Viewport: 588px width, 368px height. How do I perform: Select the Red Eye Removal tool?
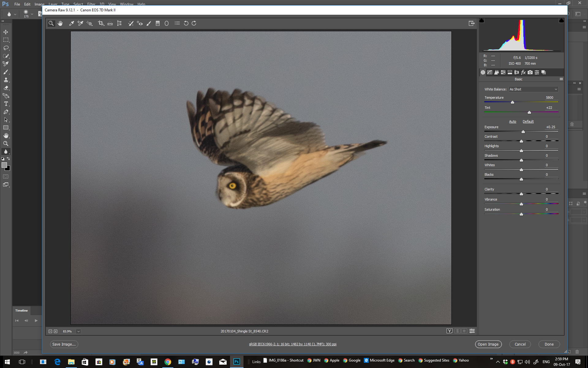(140, 23)
